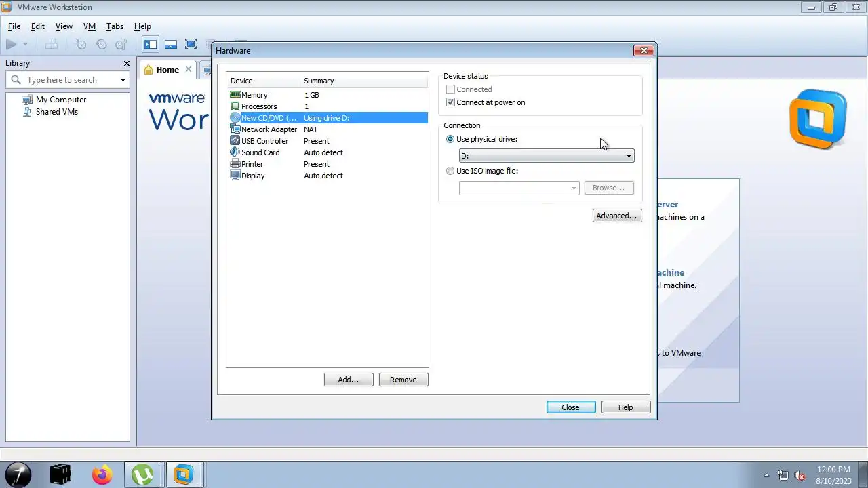Image resolution: width=868 pixels, height=488 pixels.
Task: Click the Manage Snapshots toolbar icon
Action: point(121,44)
